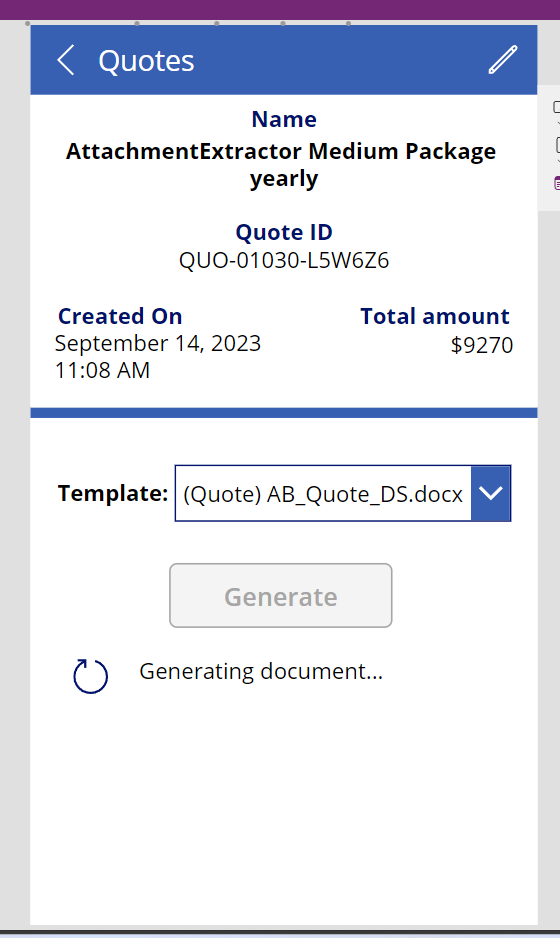Go back using the Quotes header arrow

coord(66,60)
